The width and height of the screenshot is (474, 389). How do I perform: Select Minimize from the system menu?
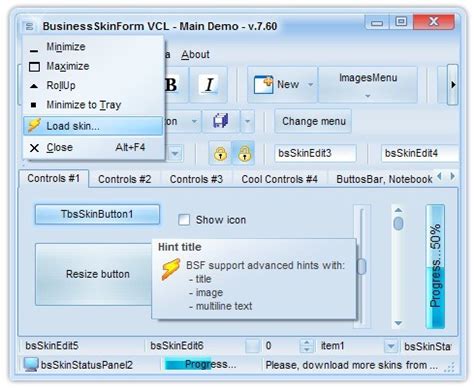pyautogui.click(x=93, y=47)
